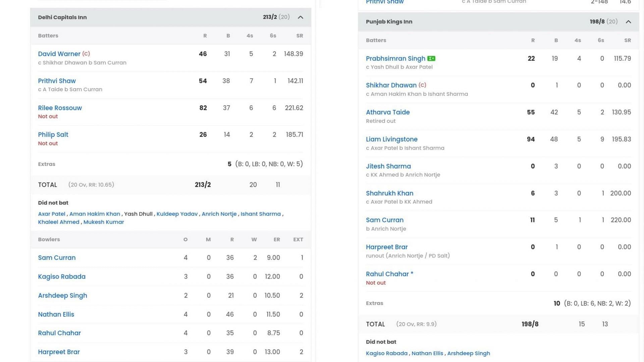Open Nathan Ellis bowler link
Viewport: 644px width, 362px height.
(x=56, y=314)
